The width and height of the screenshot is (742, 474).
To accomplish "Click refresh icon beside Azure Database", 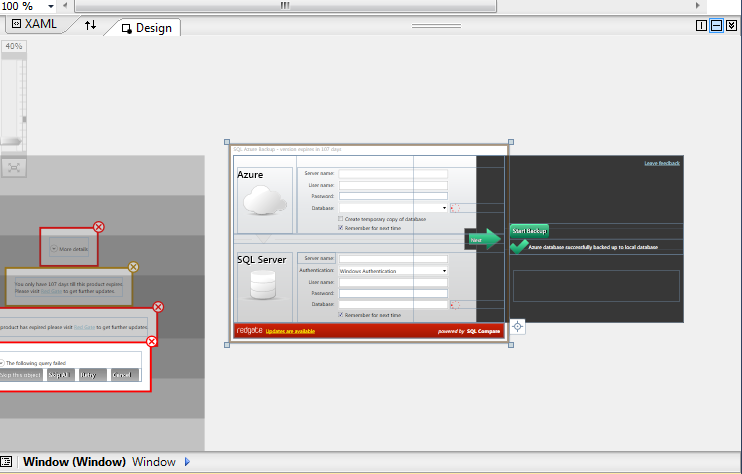I will coord(455,208).
